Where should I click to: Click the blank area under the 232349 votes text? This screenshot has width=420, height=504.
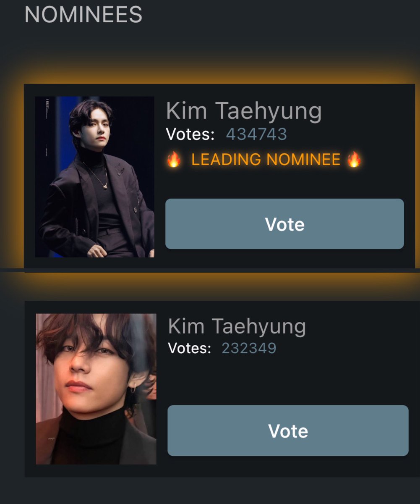point(288,380)
